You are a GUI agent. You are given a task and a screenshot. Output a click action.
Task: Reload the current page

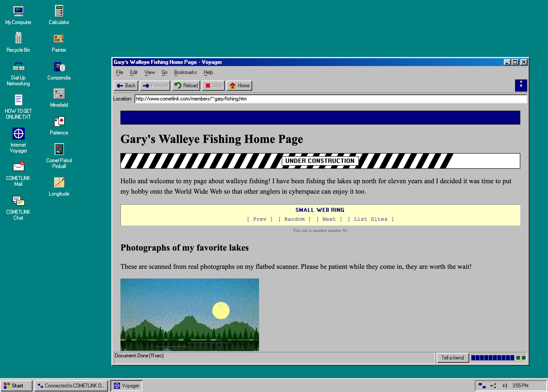[186, 86]
